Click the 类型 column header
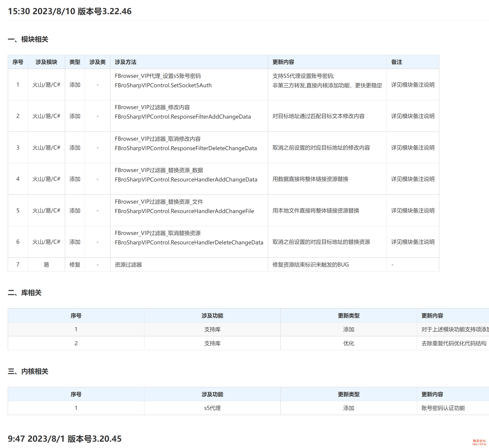The width and height of the screenshot is (489, 448). (x=75, y=62)
